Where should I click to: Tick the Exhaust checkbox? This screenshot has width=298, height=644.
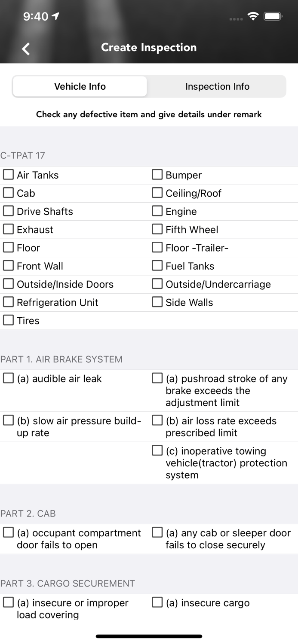pos(9,229)
